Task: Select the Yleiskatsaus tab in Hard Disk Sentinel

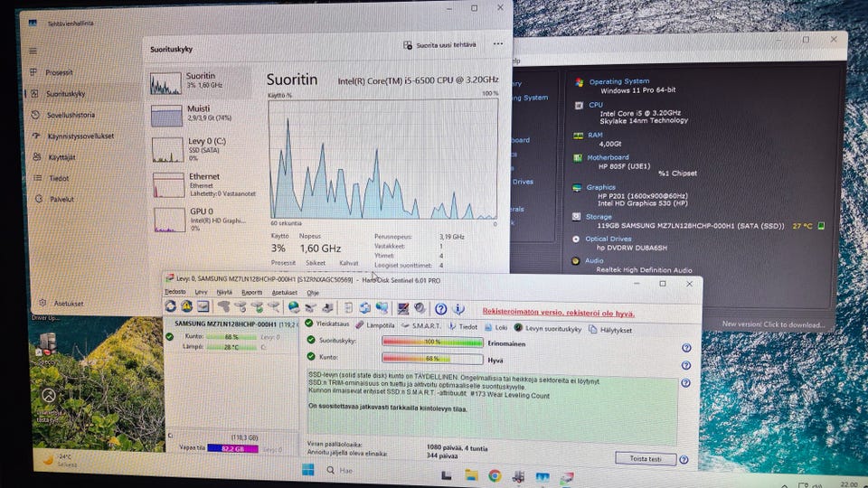Action: click(327, 324)
